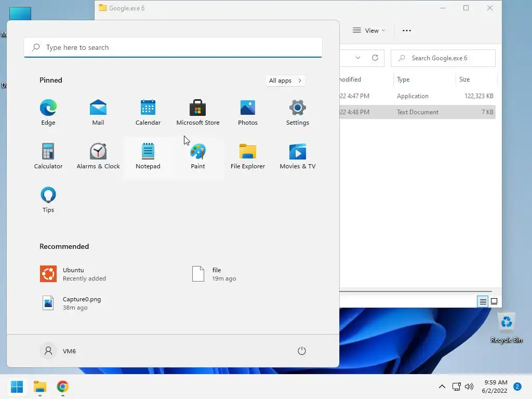Image resolution: width=532 pixels, height=399 pixels.
Task: Sort by Date modified column header
Action: pyautogui.click(x=366, y=79)
